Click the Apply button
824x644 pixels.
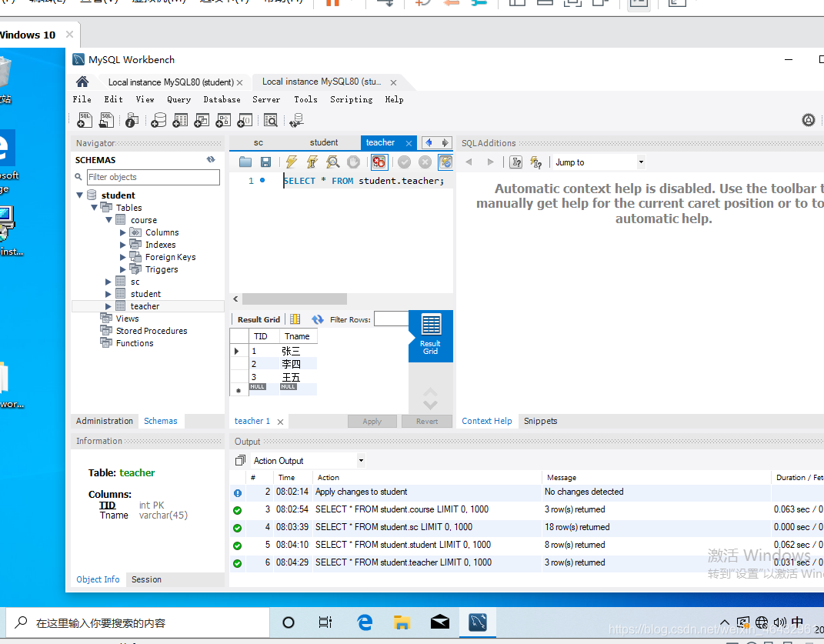372,421
